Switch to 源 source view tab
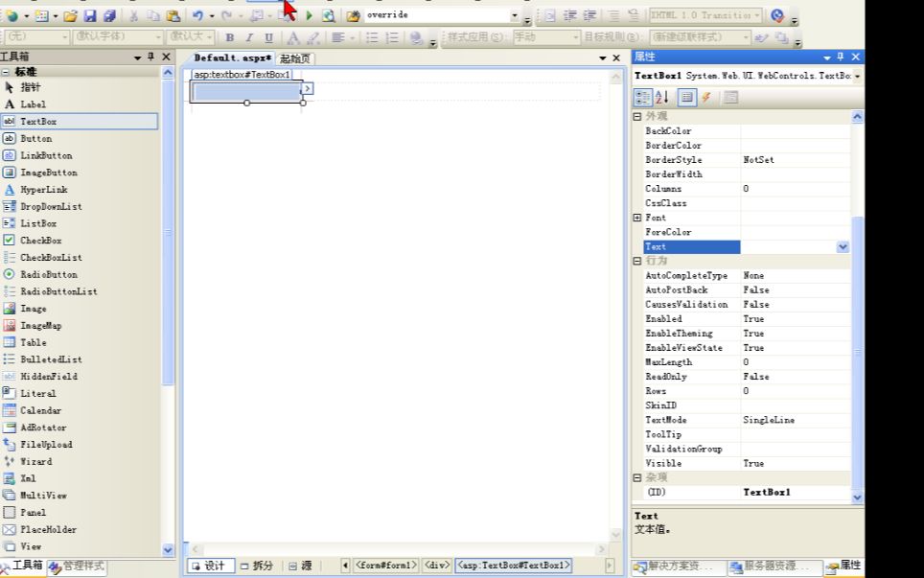924x578 pixels. tap(301, 566)
